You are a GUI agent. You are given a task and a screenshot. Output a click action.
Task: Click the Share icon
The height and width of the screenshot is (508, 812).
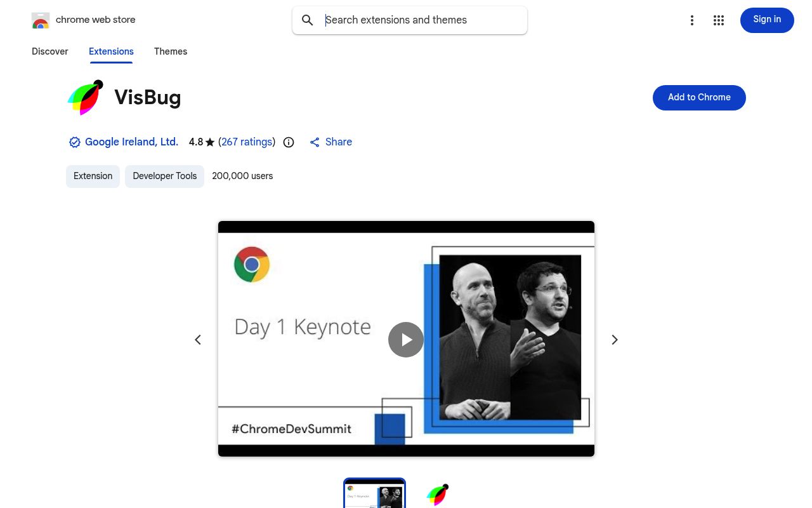click(315, 142)
